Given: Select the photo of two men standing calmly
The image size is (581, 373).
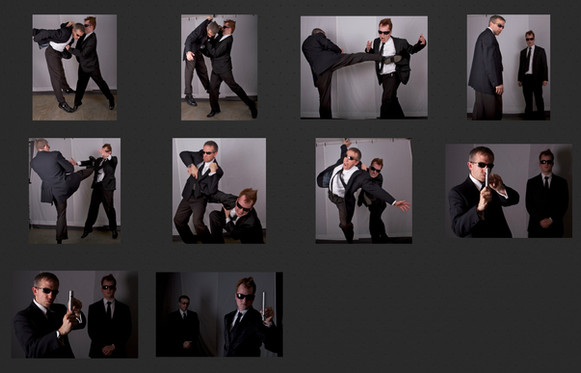Looking at the screenshot, I should point(508,67).
